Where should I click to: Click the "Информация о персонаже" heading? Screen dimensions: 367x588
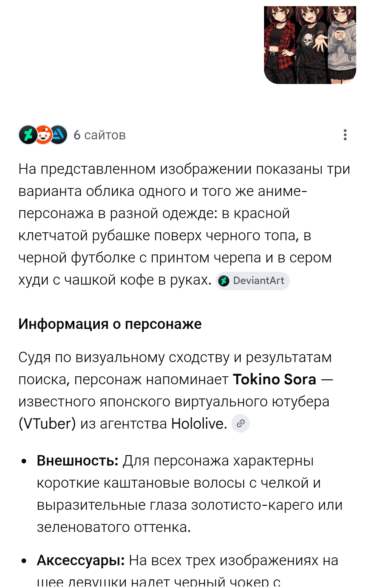click(110, 324)
